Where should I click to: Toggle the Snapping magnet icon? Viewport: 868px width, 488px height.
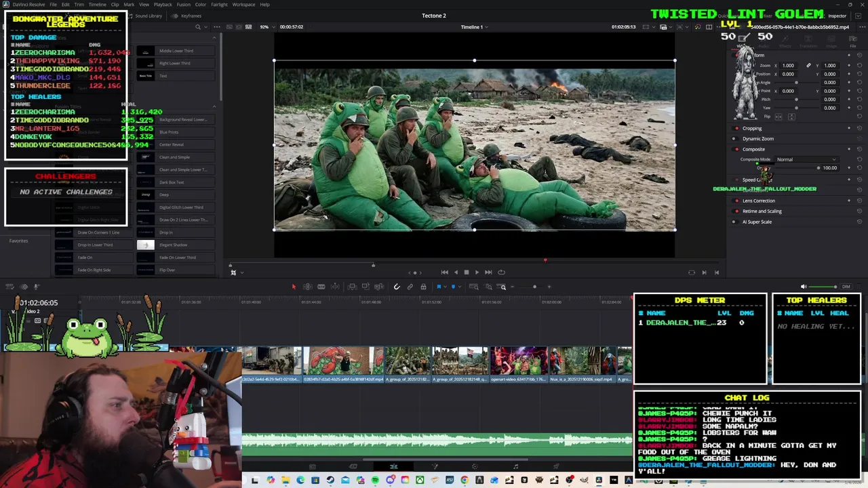pyautogui.click(x=397, y=287)
